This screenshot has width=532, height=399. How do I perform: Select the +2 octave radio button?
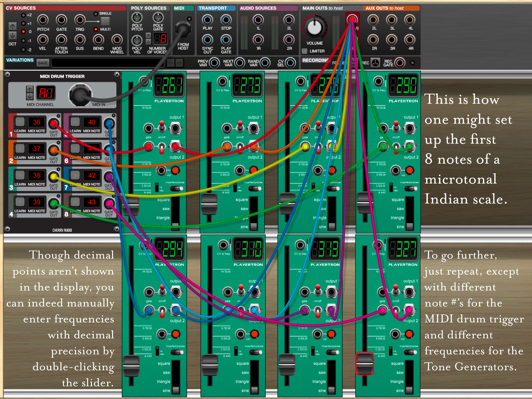pos(23,15)
